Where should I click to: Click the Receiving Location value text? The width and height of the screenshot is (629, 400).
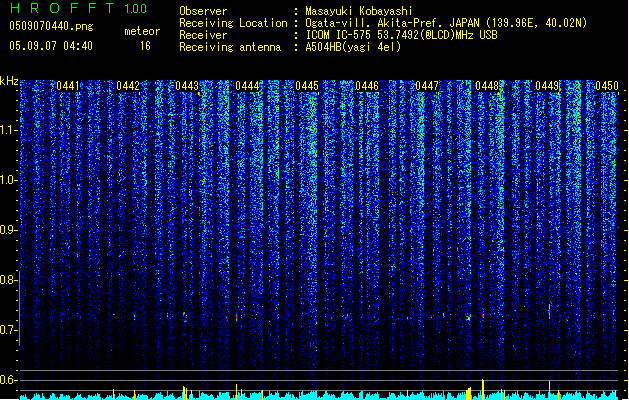pos(446,23)
